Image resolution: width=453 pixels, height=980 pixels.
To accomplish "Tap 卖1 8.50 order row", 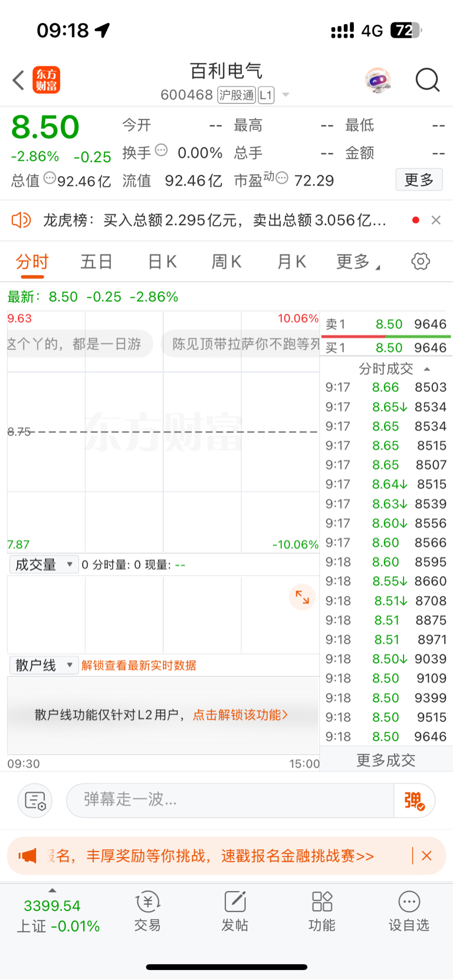I will click(x=386, y=324).
